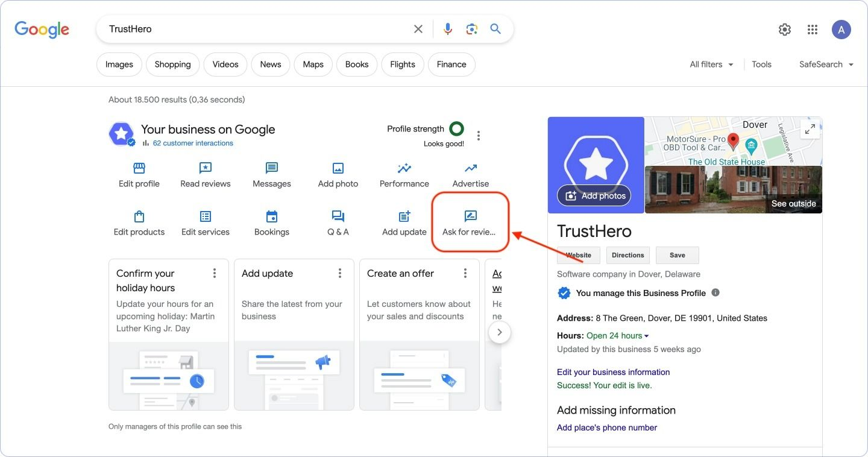Open Edit your business information link
The width and height of the screenshot is (868, 457).
pyautogui.click(x=613, y=372)
